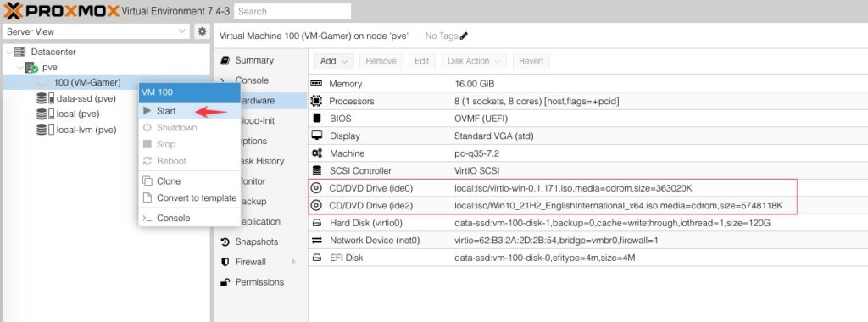Choose Shutdown in the VM 100 menu
This screenshot has width=868, height=322.
[189, 127]
